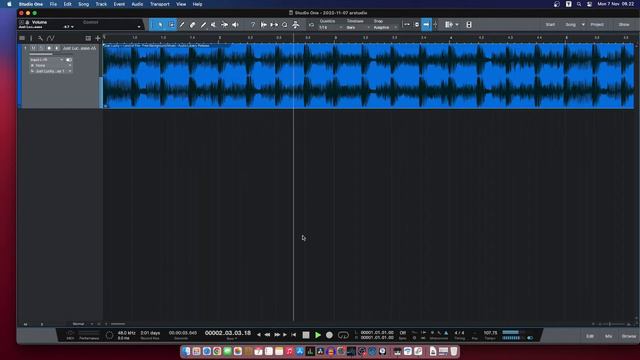Open the Snap mode dropdown
Image resolution: width=640 pixels, height=360 pixels.
click(x=384, y=27)
